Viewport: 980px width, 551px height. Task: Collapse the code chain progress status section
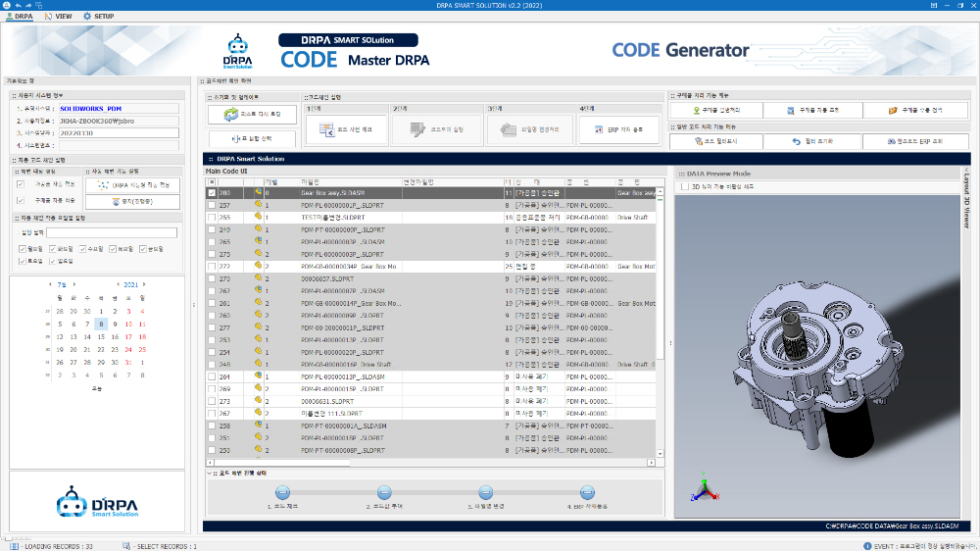click(210, 474)
